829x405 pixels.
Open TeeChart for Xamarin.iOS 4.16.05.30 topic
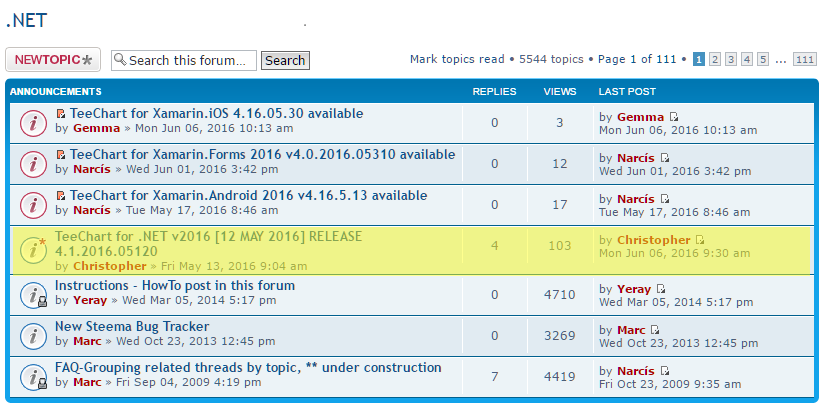point(216,113)
